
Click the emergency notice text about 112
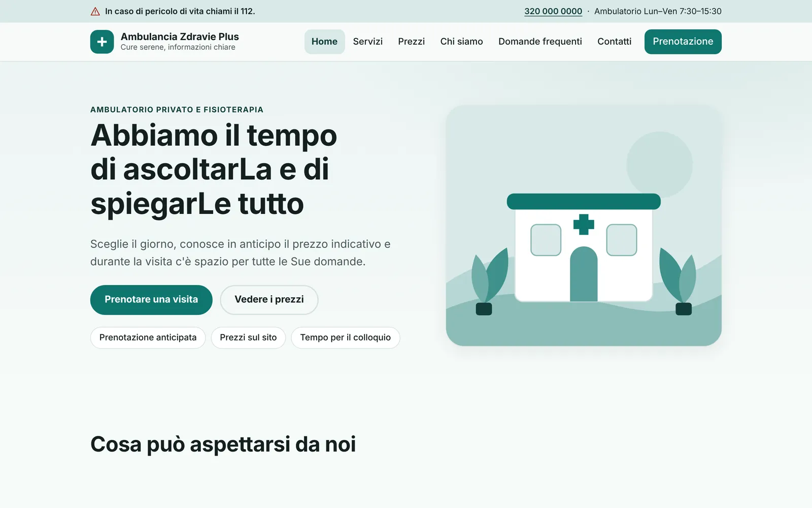180,11
